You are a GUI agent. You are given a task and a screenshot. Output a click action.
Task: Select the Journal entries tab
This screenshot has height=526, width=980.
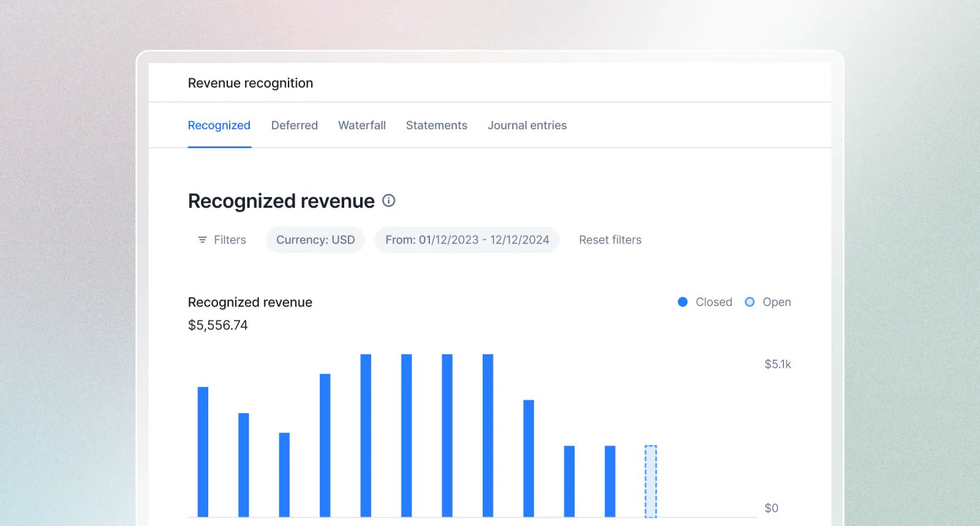(527, 125)
